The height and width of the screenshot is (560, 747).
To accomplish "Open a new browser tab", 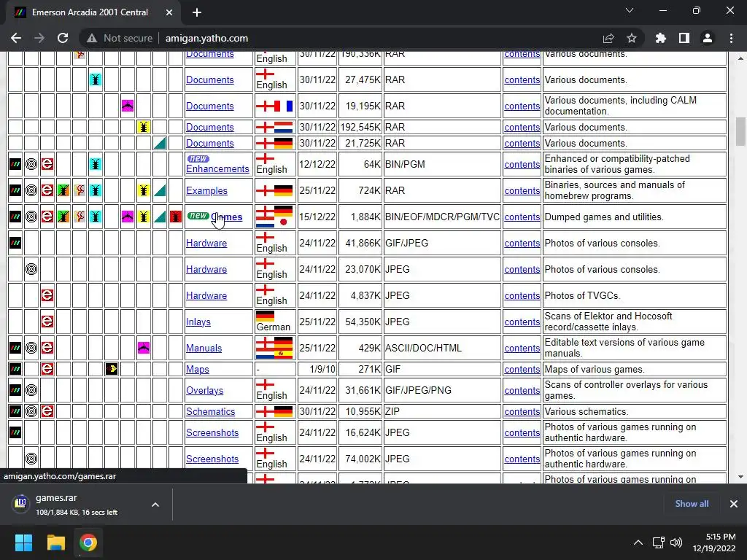I will 197,12.
